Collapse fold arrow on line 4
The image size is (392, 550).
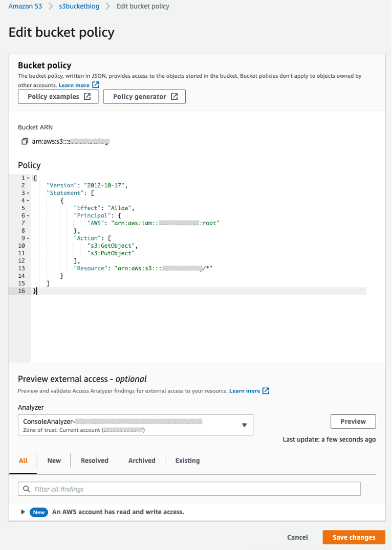tap(28, 201)
